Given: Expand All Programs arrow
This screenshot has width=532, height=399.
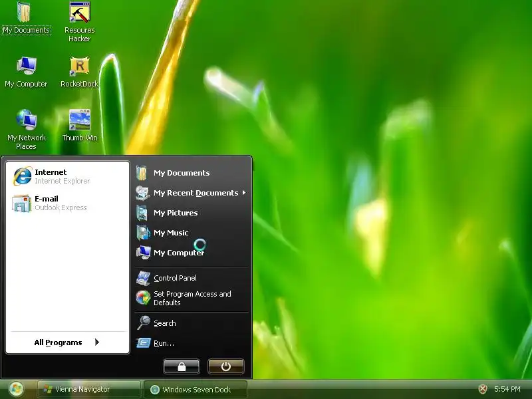Looking at the screenshot, I should click(97, 342).
